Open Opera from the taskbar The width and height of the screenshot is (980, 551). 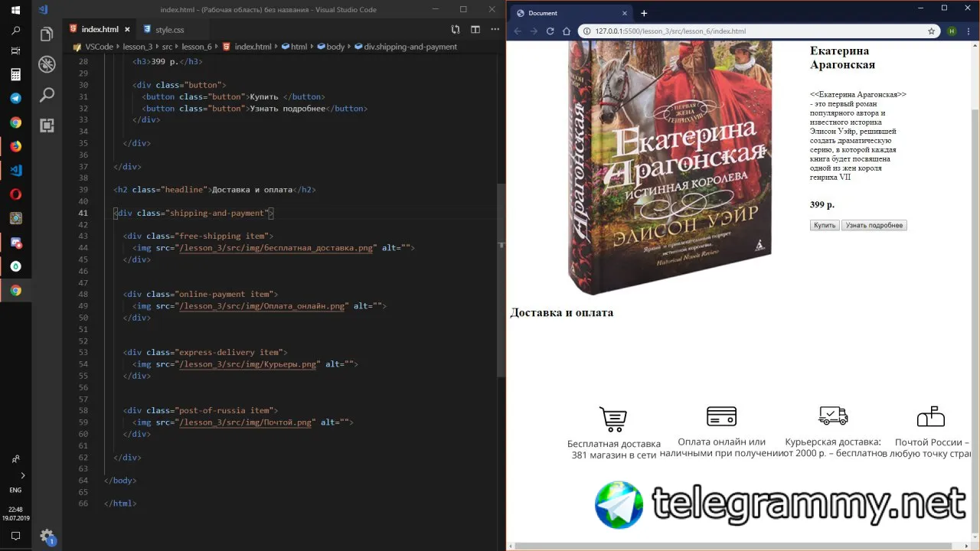click(x=15, y=194)
